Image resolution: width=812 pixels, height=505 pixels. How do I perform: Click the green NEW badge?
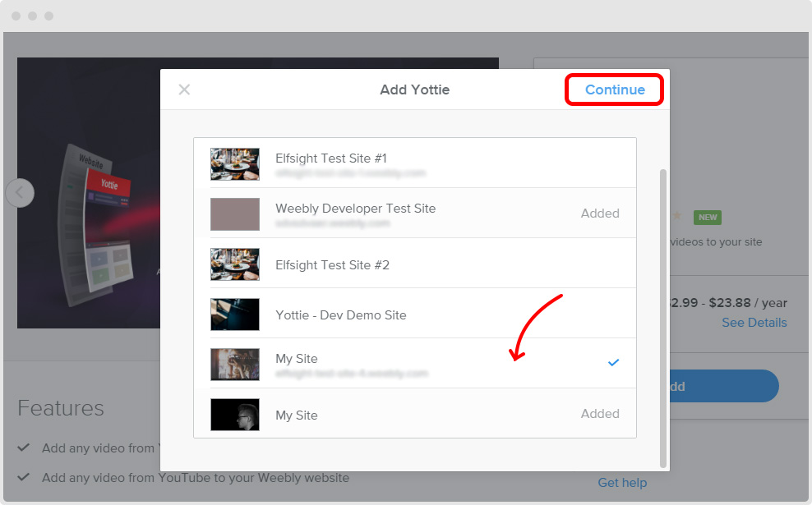(x=708, y=218)
